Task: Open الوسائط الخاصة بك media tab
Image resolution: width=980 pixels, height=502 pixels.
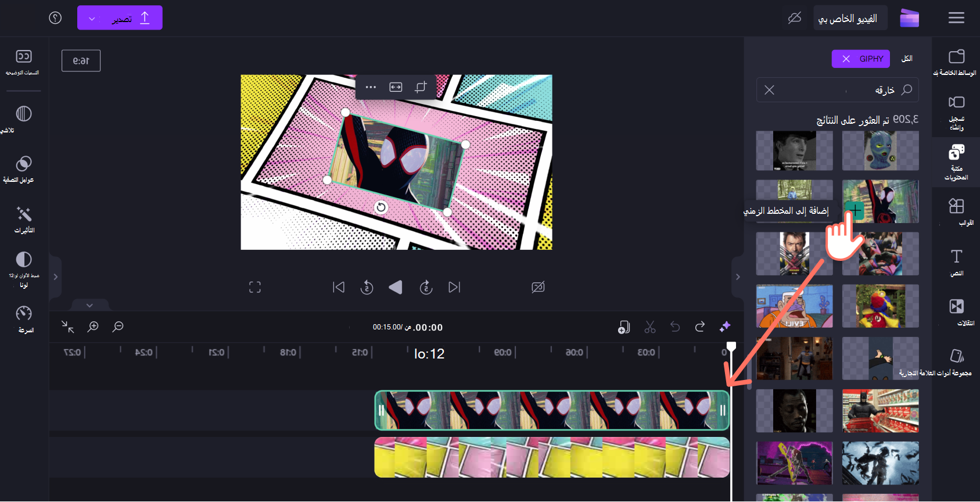Action: (x=956, y=62)
